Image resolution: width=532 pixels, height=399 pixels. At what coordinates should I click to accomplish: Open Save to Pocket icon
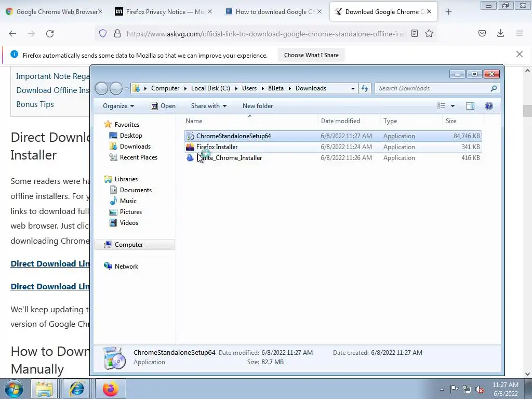click(482, 33)
